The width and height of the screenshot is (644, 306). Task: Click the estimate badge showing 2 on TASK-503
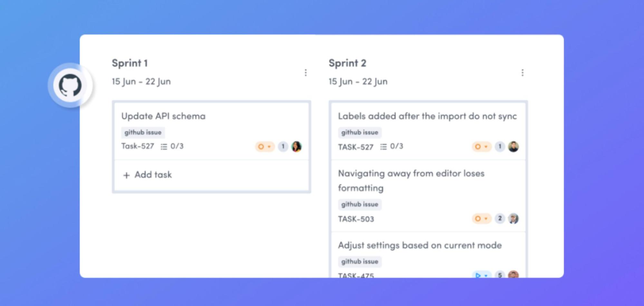[500, 218]
